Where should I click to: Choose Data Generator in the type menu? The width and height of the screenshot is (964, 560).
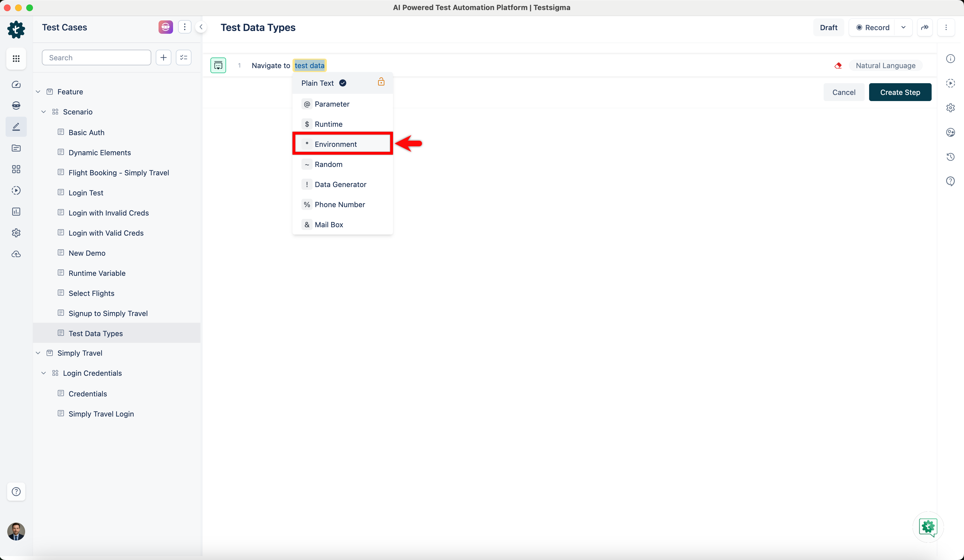click(340, 184)
